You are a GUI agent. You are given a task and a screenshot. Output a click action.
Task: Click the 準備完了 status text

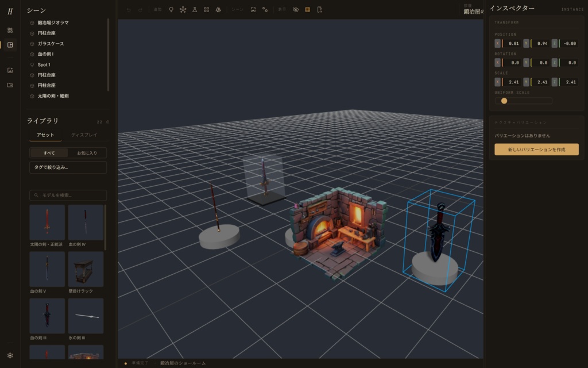(x=140, y=363)
